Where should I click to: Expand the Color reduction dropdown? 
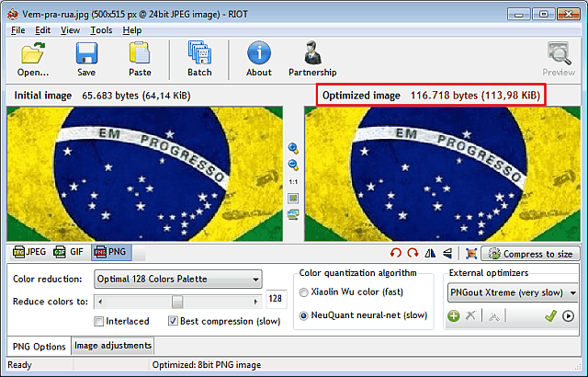tap(254, 279)
